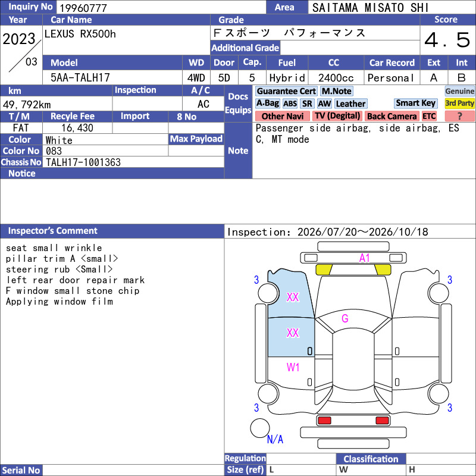Click the A1 mark on front bumper
The height and width of the screenshot is (476, 476).
pyautogui.click(x=364, y=258)
